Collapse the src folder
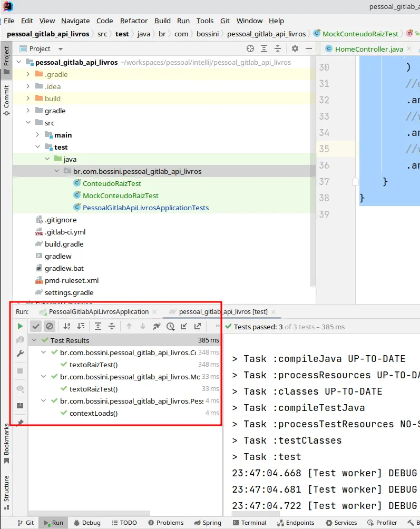420x529 pixels. click(28, 123)
